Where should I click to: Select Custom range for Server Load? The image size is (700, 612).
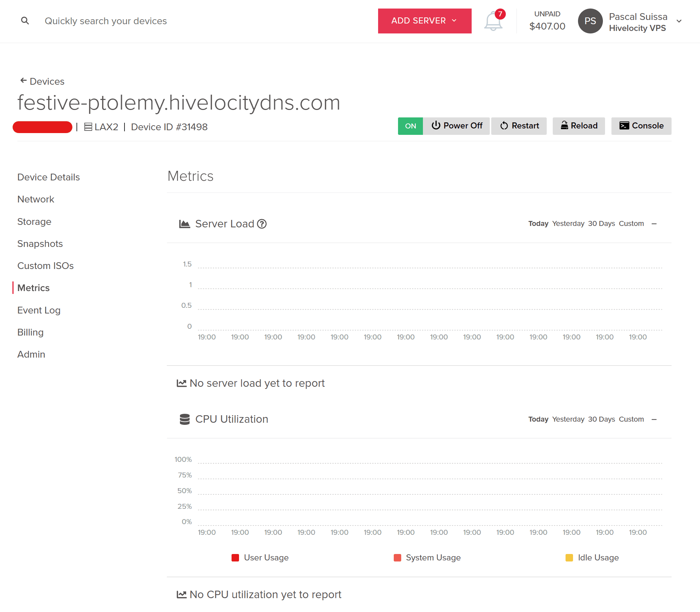point(631,223)
